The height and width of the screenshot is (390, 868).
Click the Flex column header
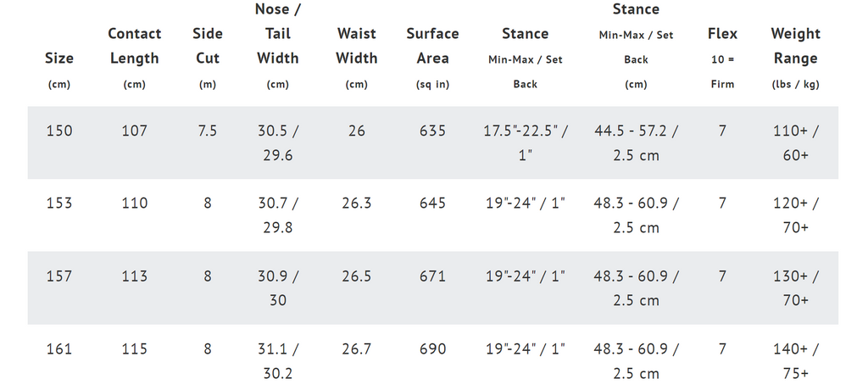pyautogui.click(x=722, y=58)
